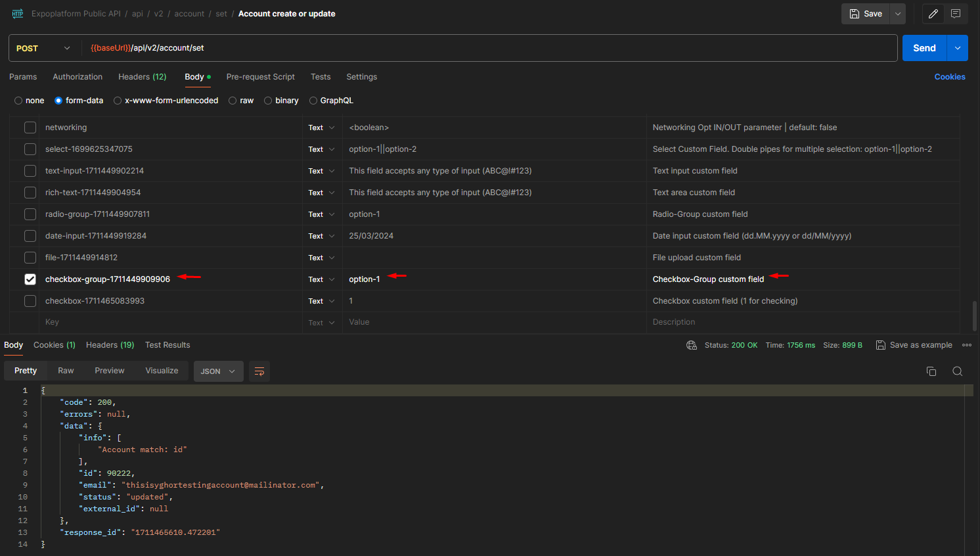Open more response actions via ellipsis icon
The height and width of the screenshot is (556, 980).
(x=966, y=344)
